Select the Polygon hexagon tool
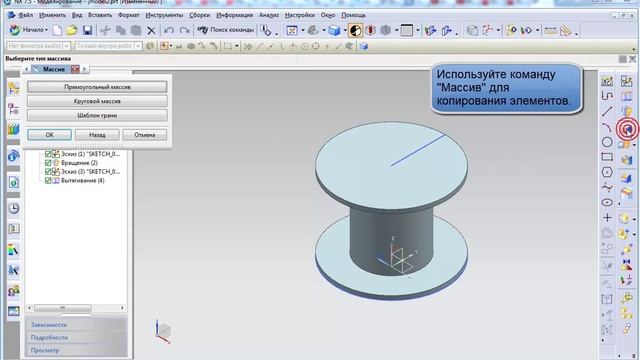 click(607, 172)
